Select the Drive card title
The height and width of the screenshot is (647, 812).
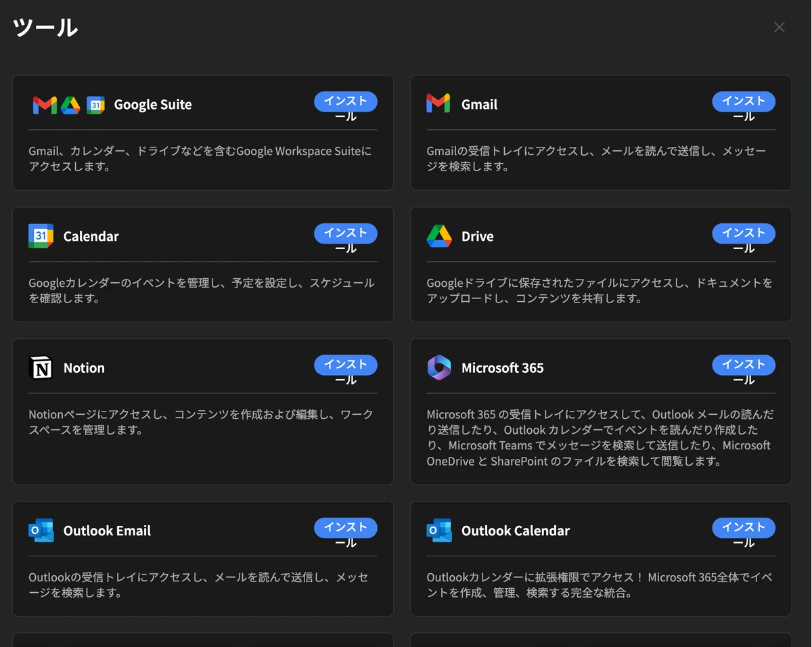pyautogui.click(x=477, y=236)
